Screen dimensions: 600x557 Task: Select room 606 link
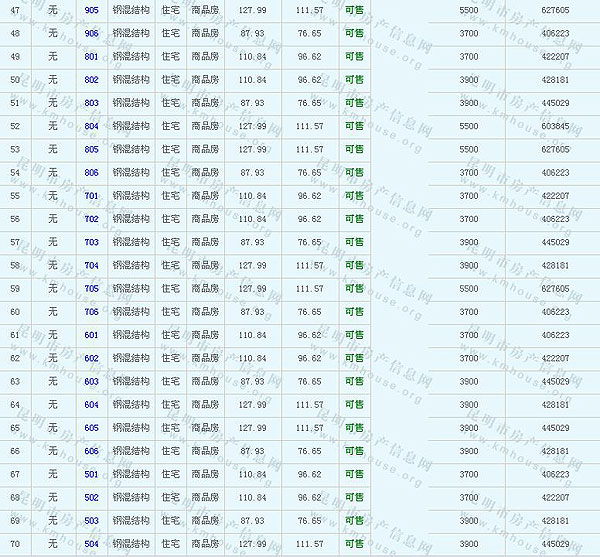92,451
